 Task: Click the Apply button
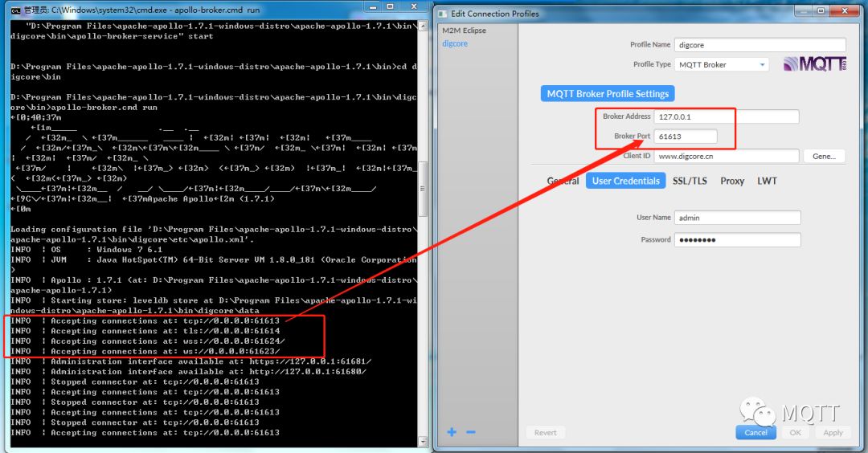coord(833,433)
